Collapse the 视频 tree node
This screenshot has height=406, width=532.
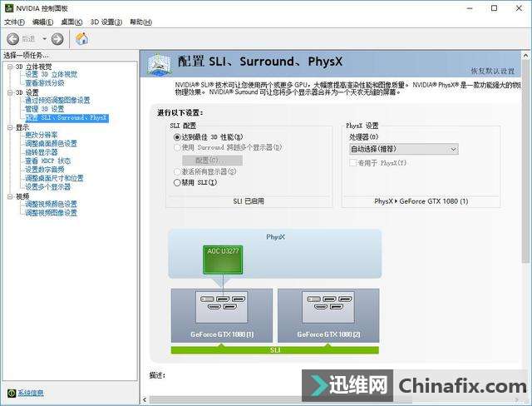point(10,196)
